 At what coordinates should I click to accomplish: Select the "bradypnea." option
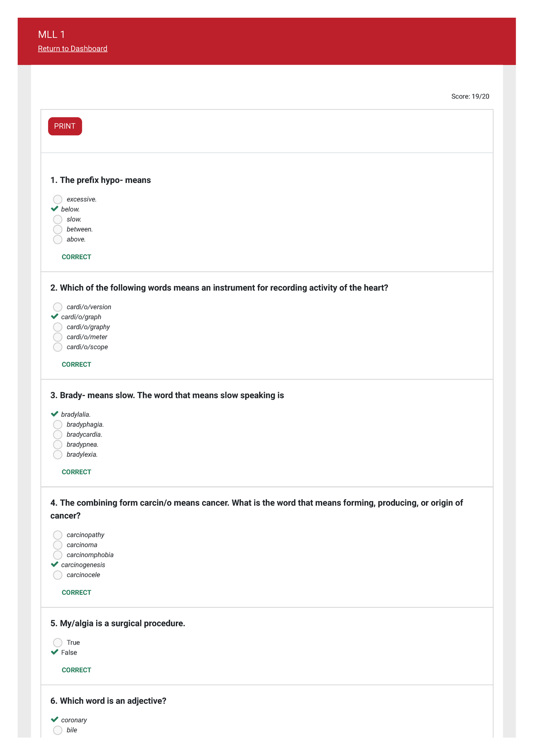[58, 444]
